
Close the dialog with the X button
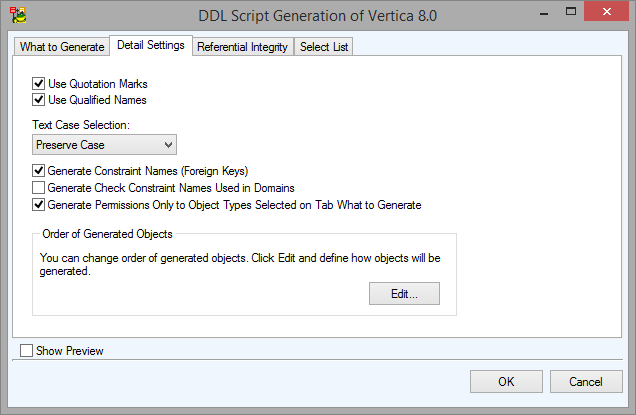tap(607, 13)
